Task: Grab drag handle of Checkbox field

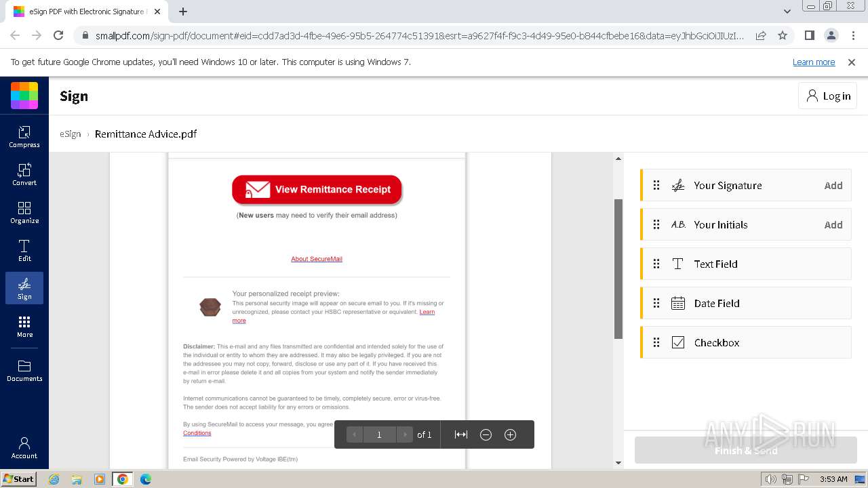Action: pos(656,343)
